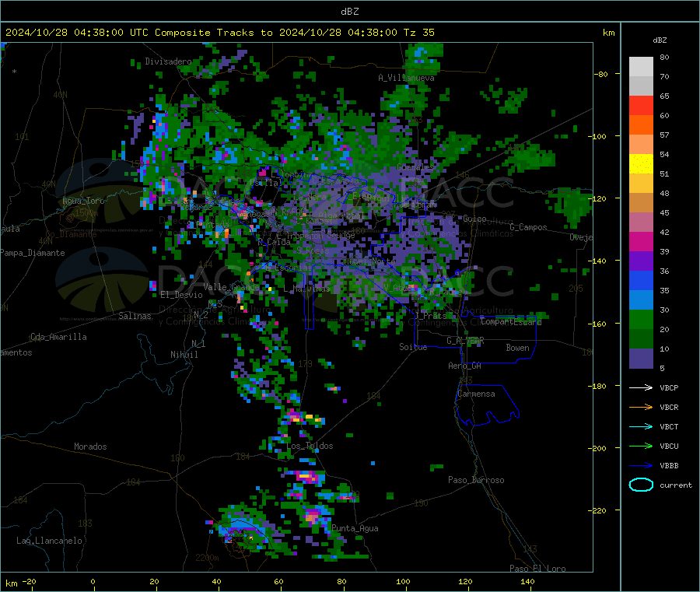
Task: Click the cyan VBCT arrow in the legend
Action: click(641, 426)
